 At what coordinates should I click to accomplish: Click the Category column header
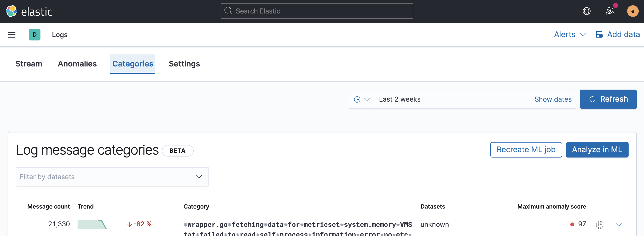point(196,207)
